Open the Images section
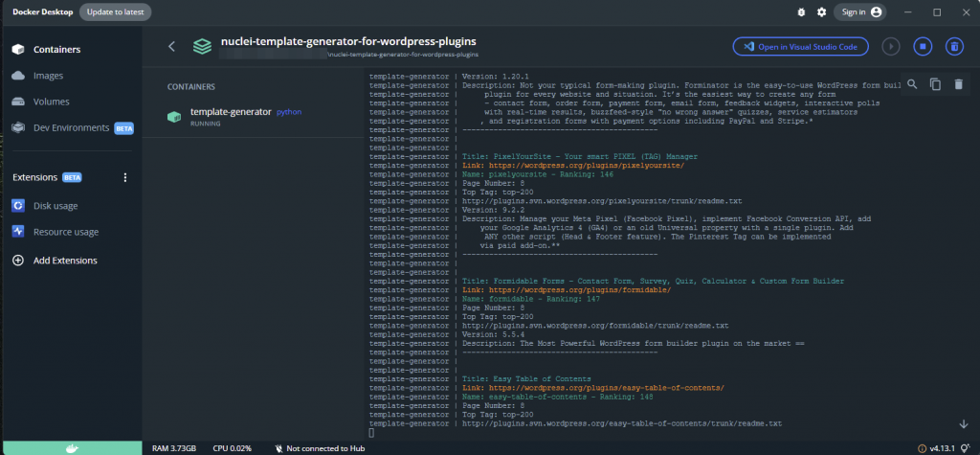 coord(48,76)
